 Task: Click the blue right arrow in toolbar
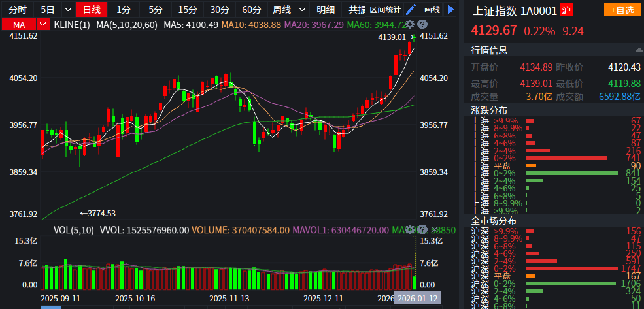(x=450, y=10)
